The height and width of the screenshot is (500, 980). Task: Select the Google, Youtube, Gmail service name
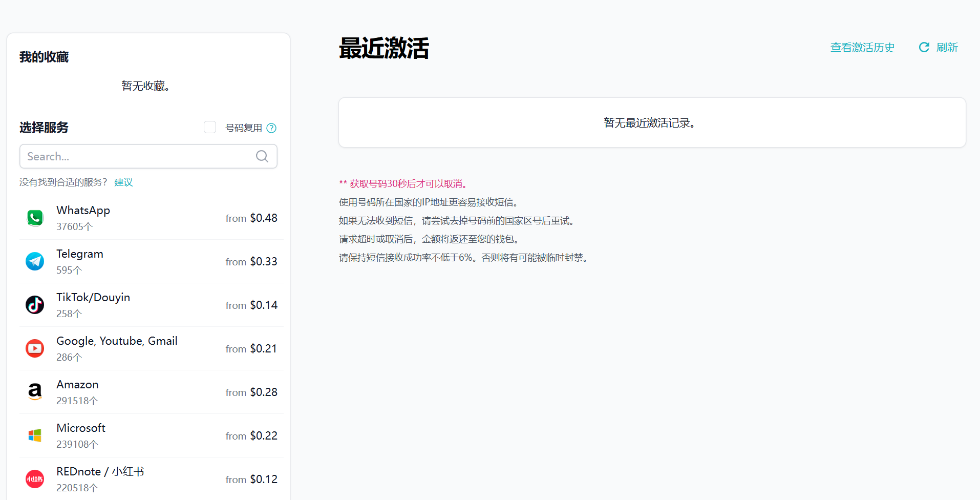[x=117, y=341]
